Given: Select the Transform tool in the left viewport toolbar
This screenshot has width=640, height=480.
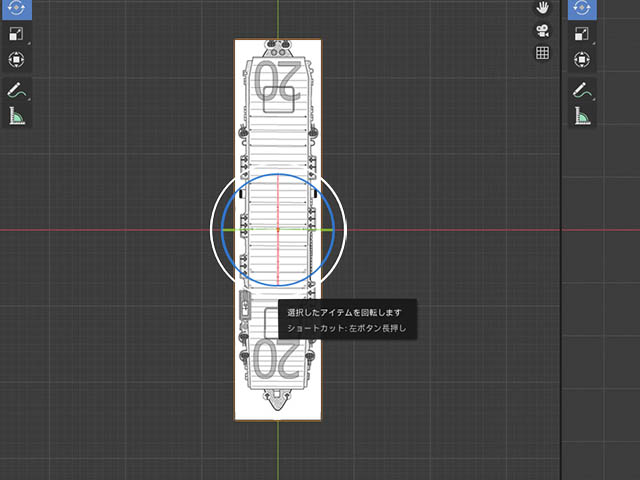Looking at the screenshot, I should click(16, 60).
